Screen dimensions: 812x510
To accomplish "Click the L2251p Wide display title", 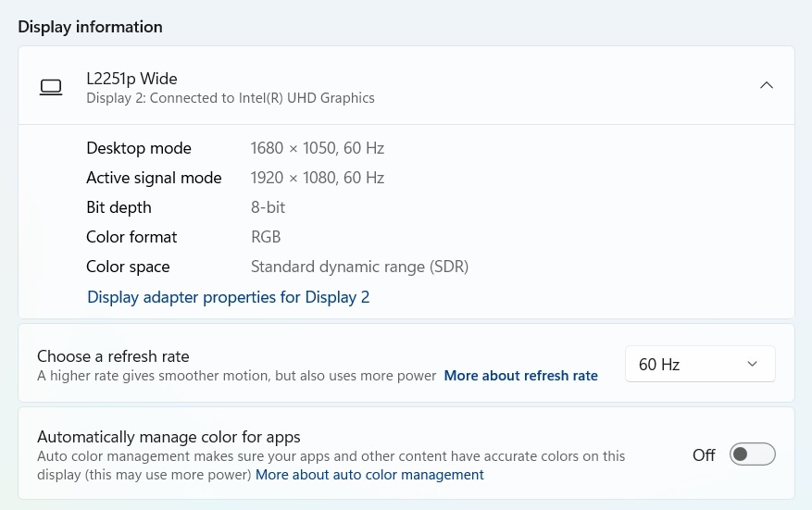I will [131, 79].
